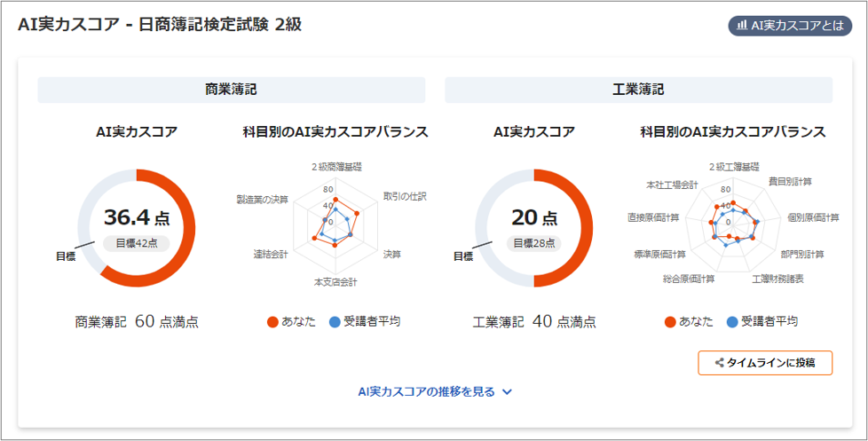This screenshot has height=441, width=868.
Task: Click the 2級工簿基礎 radar axis label
Action: [x=733, y=165]
